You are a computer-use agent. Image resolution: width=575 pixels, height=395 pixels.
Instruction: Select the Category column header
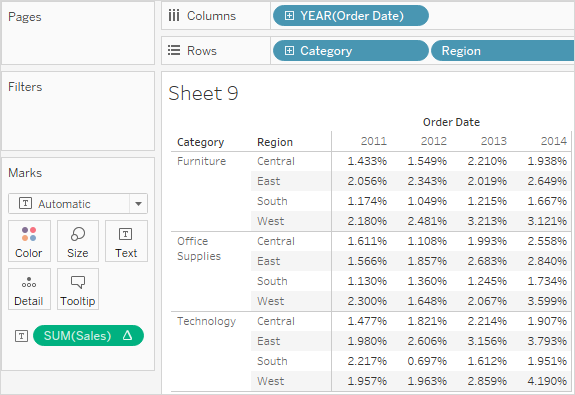click(200, 142)
